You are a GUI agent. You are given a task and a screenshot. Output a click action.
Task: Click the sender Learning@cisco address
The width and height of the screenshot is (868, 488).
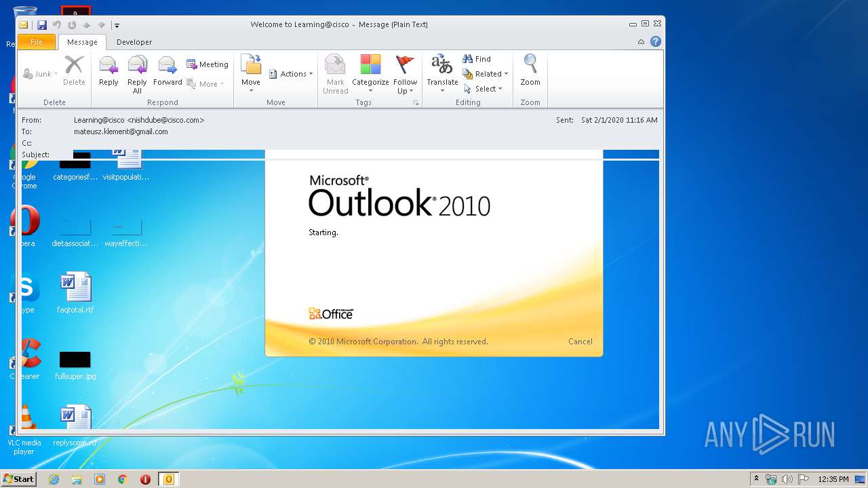click(x=139, y=120)
